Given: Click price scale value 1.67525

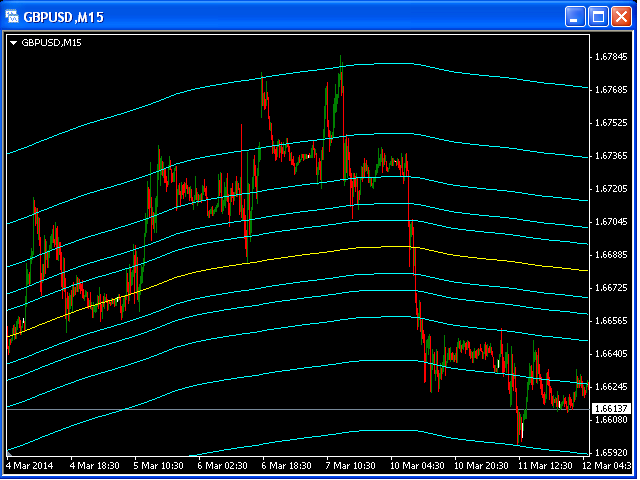Looking at the screenshot, I should [x=611, y=123].
